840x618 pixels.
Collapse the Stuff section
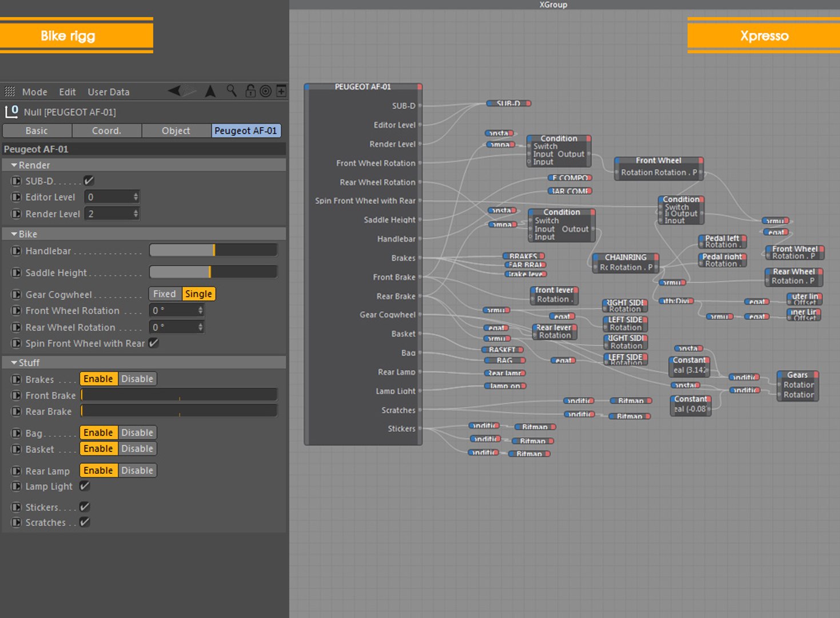[14, 363]
